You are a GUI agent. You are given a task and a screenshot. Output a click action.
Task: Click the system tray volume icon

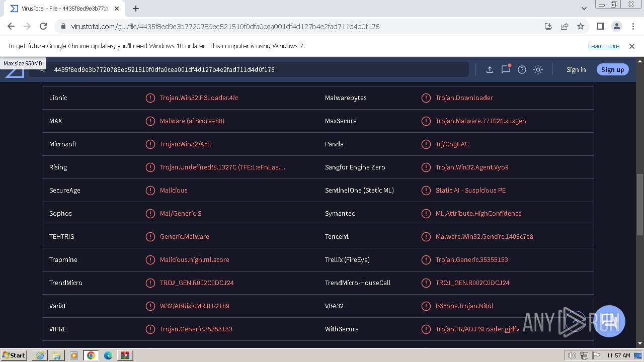572,355
